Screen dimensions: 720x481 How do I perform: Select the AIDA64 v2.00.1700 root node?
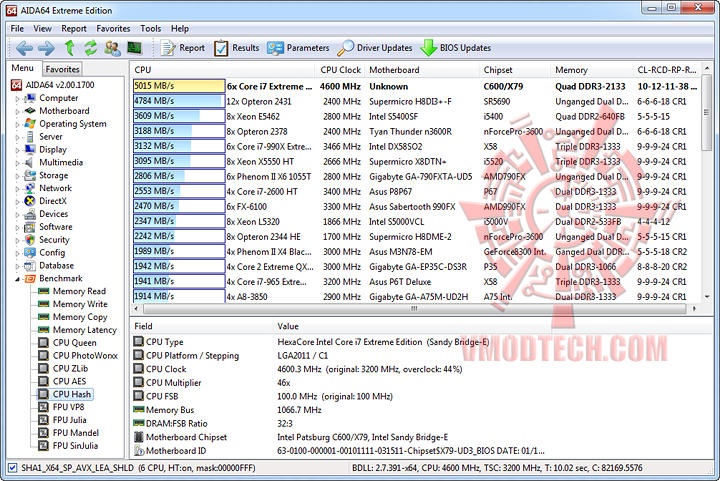60,85
